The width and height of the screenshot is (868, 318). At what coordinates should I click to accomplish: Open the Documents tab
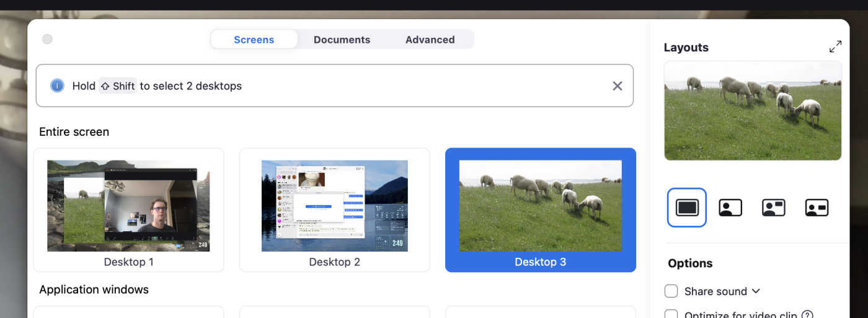point(342,40)
